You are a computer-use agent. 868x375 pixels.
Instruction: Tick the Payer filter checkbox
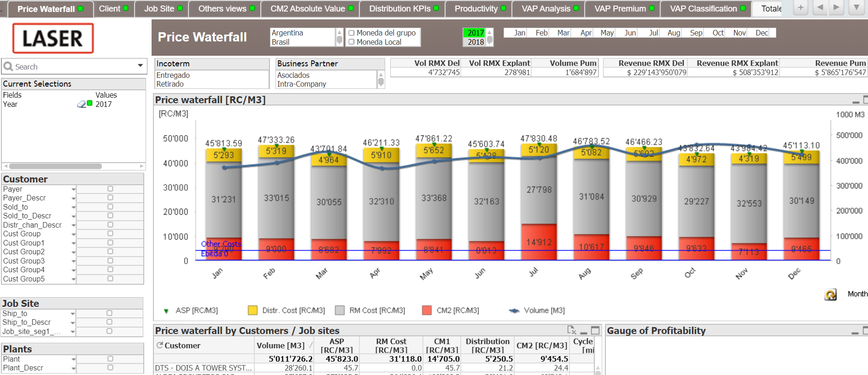[110, 189]
